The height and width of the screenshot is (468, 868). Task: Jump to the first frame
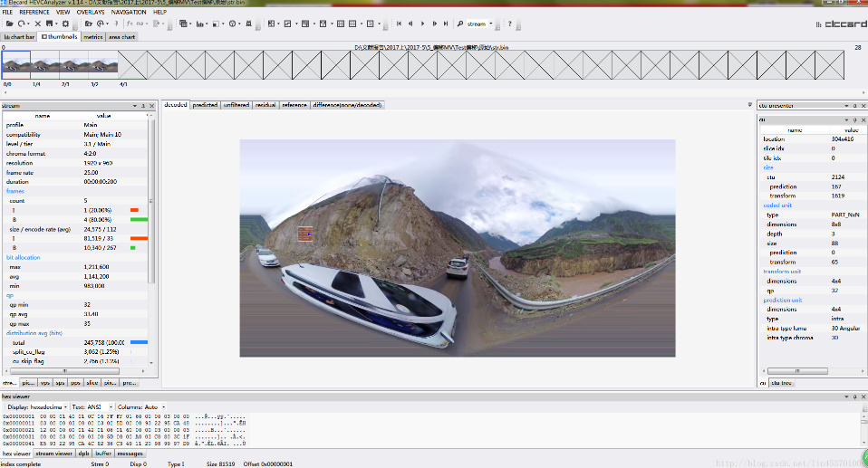(x=400, y=24)
